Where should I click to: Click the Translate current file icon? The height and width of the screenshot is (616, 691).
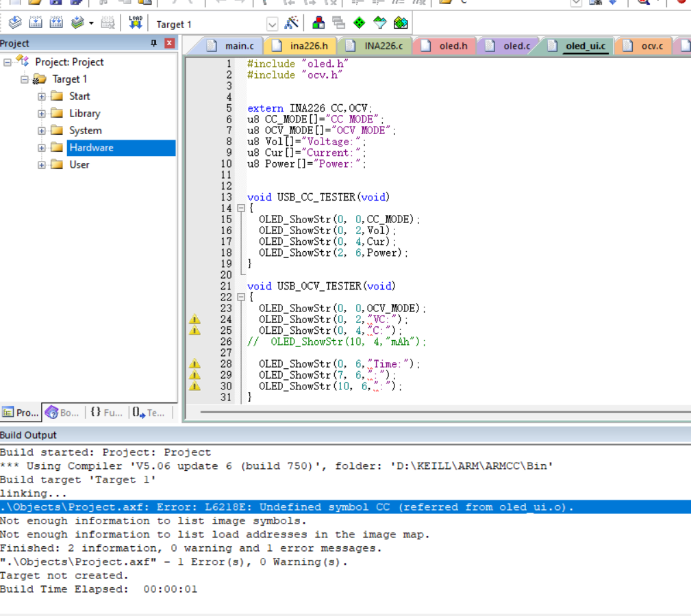(15, 23)
